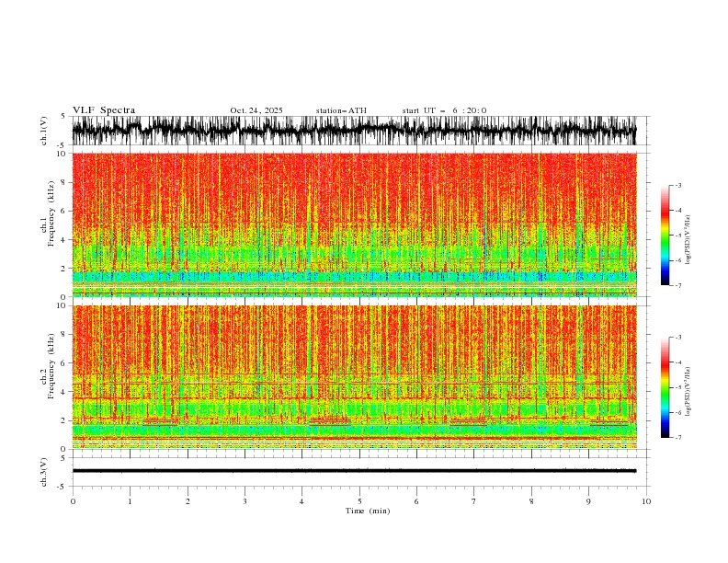Click the ch.3 flat waveform trace

click(354, 471)
